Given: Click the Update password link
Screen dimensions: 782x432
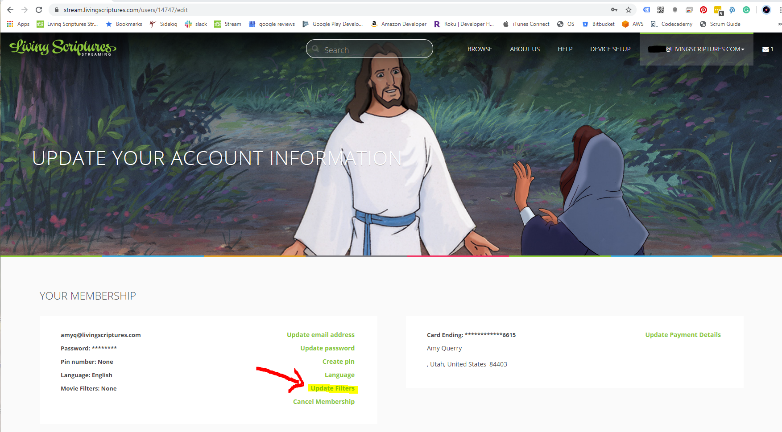Looking at the screenshot, I should 327,348.
